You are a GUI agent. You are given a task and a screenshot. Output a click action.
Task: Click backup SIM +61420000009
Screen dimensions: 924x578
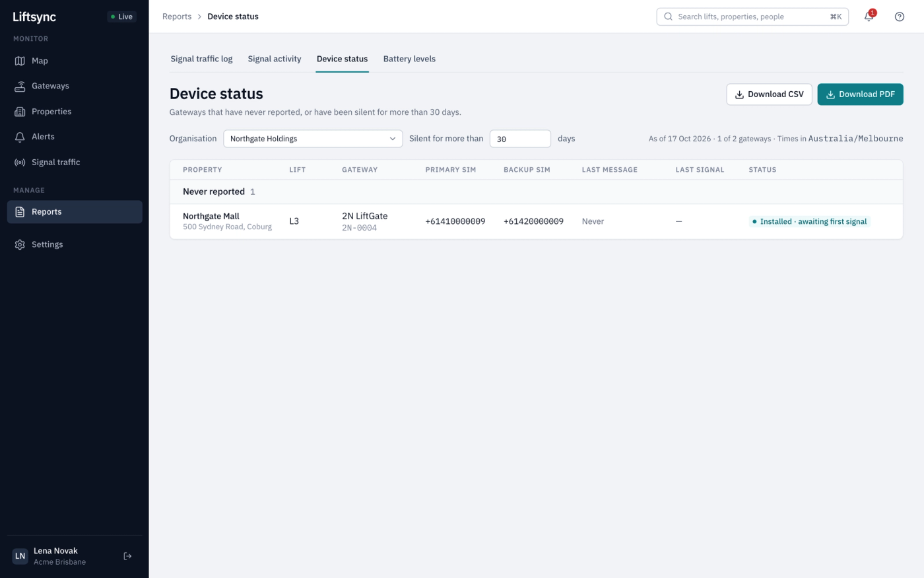[533, 221]
